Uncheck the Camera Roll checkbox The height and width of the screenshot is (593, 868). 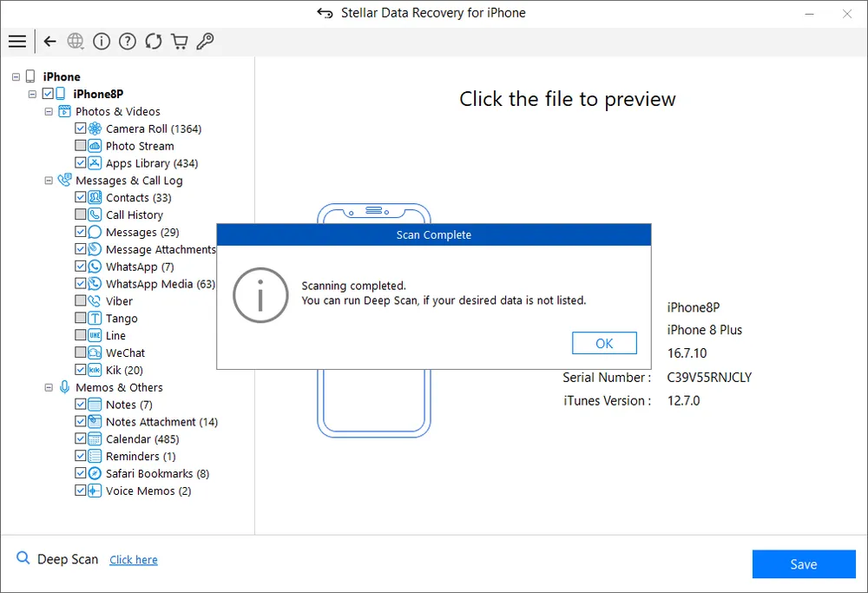pos(81,128)
